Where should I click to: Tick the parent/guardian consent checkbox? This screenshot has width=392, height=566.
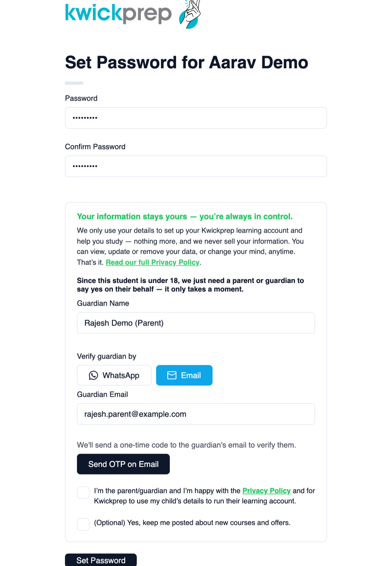pyautogui.click(x=83, y=493)
